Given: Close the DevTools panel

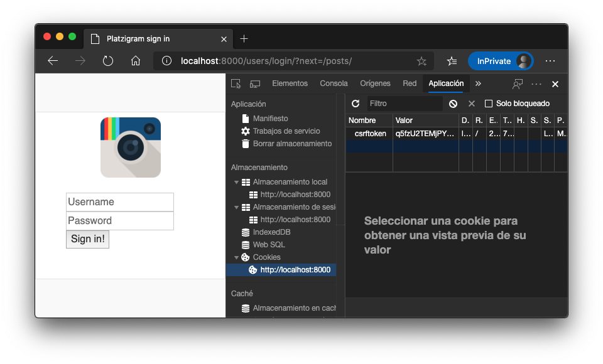Looking at the screenshot, I should coord(555,84).
